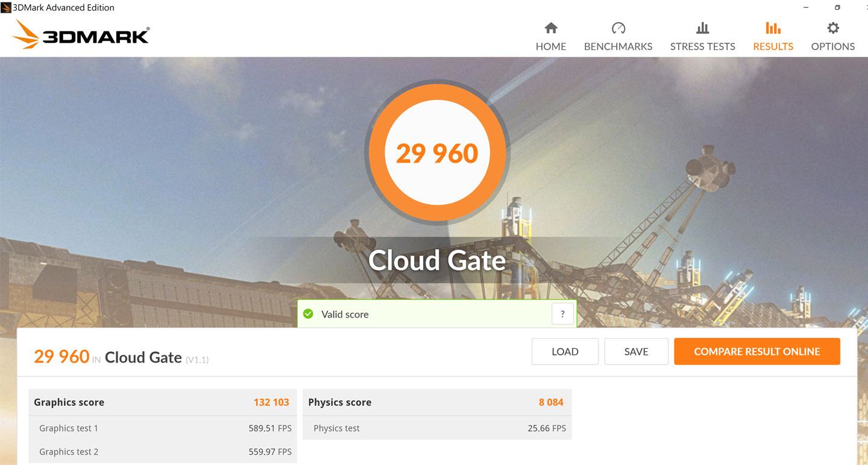The width and height of the screenshot is (868, 465).
Task: Click the 3DMark app icon in the title bar
Action: tap(6, 8)
